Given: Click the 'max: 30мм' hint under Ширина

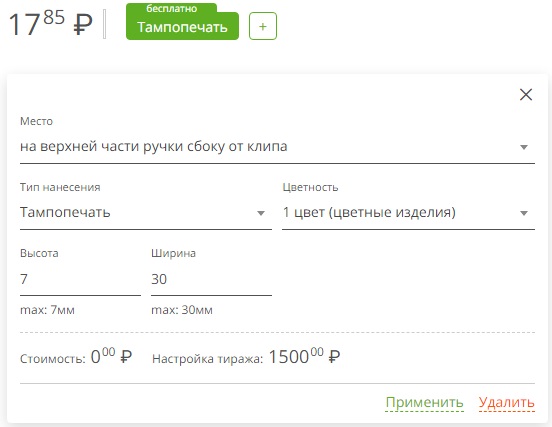Looking at the screenshot, I should (x=182, y=310).
